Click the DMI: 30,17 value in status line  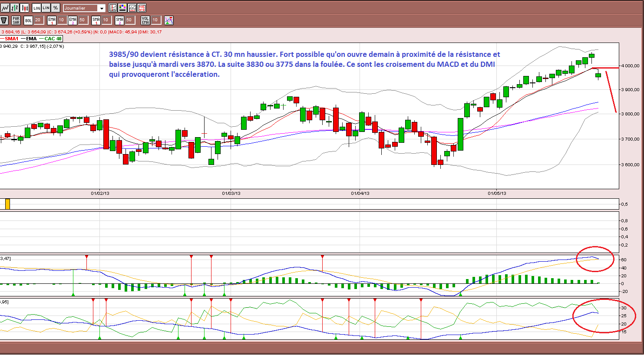150,32
